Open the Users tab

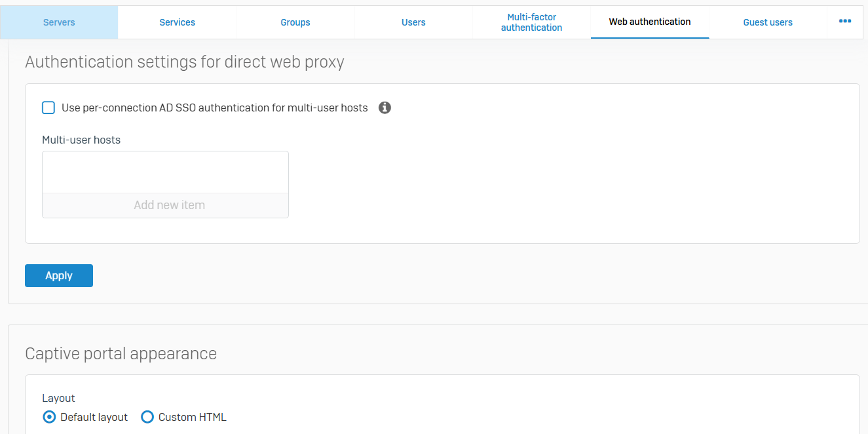(x=413, y=22)
